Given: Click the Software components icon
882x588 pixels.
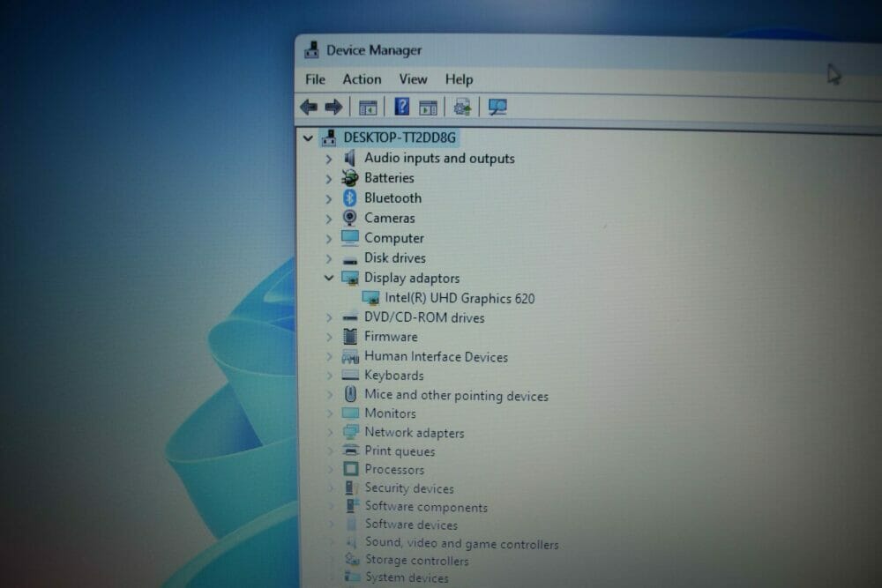Looking at the screenshot, I should click(x=352, y=505).
